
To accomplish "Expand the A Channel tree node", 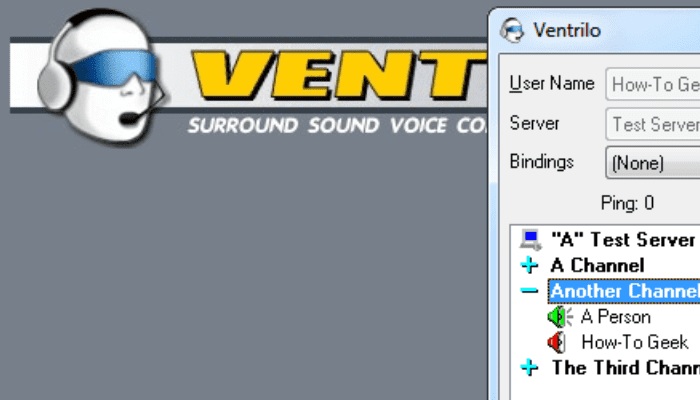I will 529,265.
